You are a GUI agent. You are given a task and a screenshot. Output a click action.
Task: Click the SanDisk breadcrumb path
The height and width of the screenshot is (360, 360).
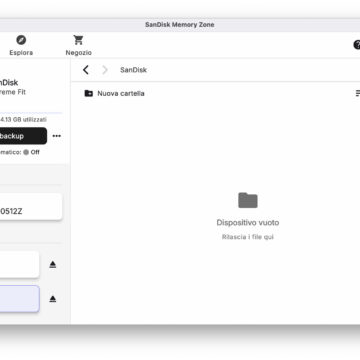click(133, 70)
